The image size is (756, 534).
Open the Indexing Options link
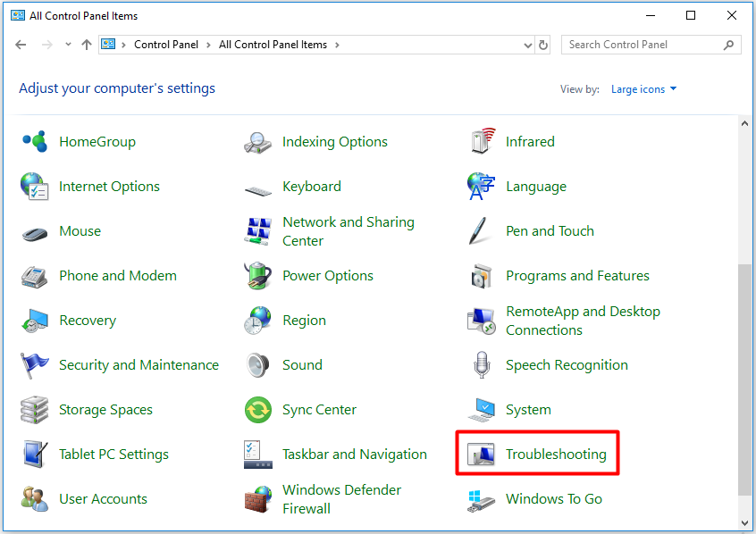pyautogui.click(x=335, y=142)
